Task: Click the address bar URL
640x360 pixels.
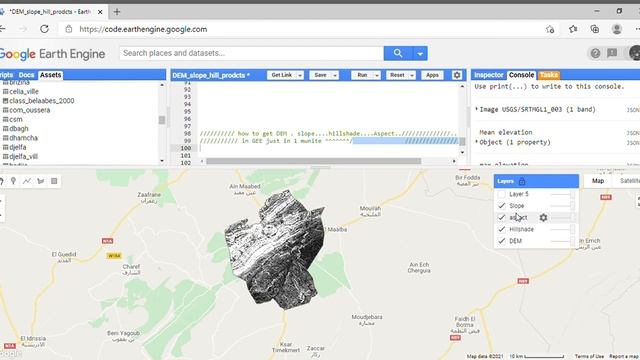Action: [x=143, y=29]
